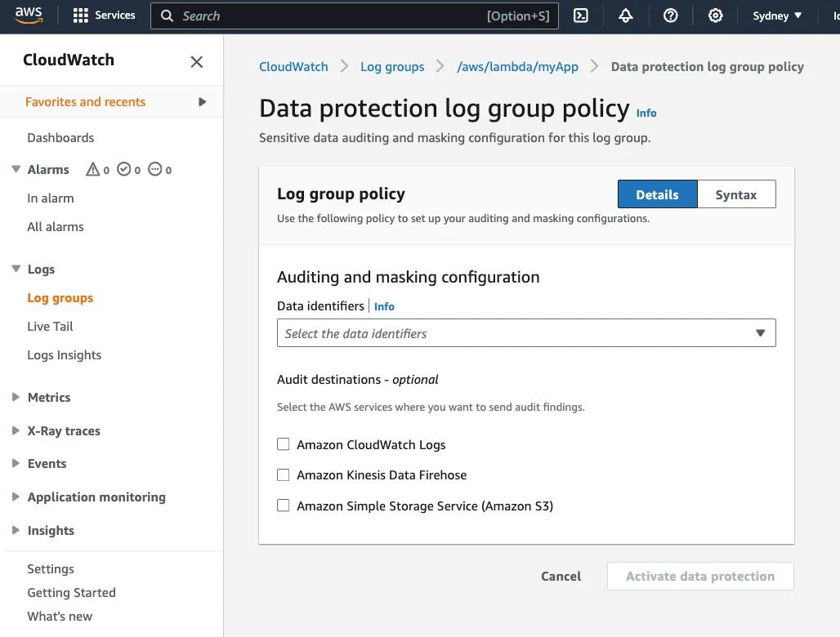Click the OK alarms checkmark icon
This screenshot has width=840, height=637.
(x=125, y=169)
